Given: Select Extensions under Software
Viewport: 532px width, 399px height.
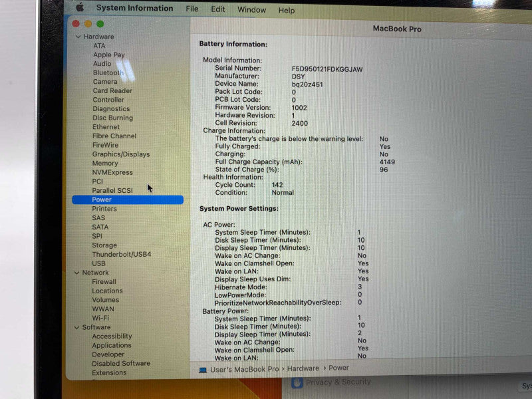Looking at the screenshot, I should point(109,372).
